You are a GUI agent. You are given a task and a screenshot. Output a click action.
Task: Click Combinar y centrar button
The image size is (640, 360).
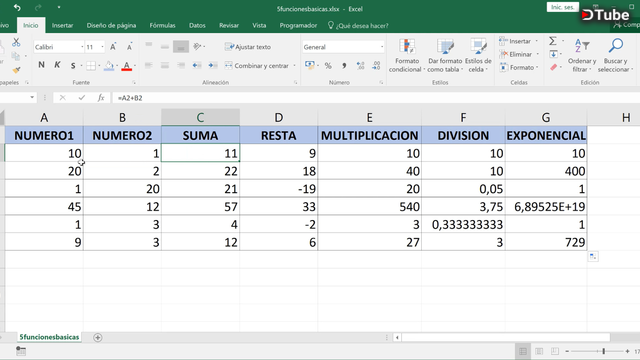tap(257, 65)
